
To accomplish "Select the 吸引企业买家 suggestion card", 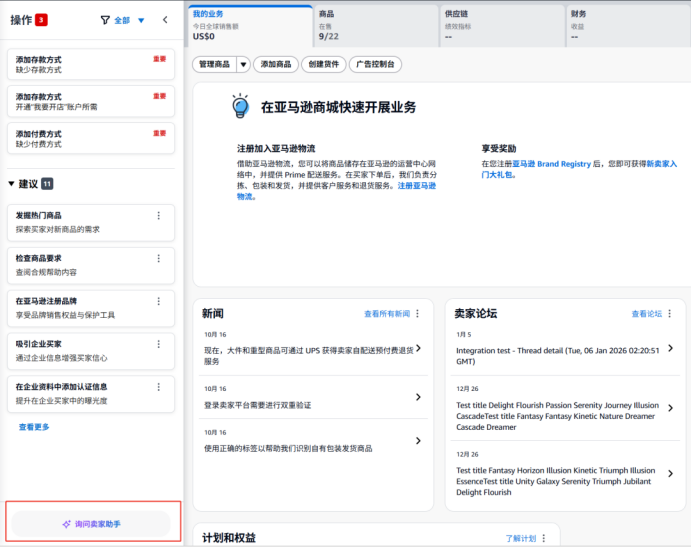I will pyautogui.click(x=91, y=351).
